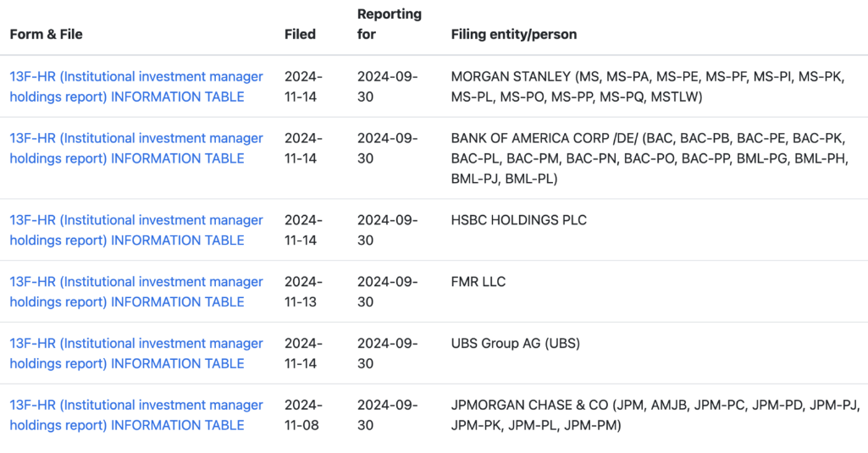The image size is (868, 453).
Task: Click the 2024-11-08 filed date for JPMorgan
Action: tap(303, 415)
